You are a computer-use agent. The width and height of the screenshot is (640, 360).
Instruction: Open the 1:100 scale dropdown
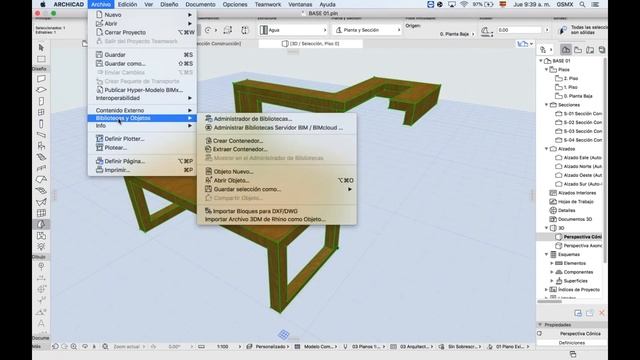[229, 347]
